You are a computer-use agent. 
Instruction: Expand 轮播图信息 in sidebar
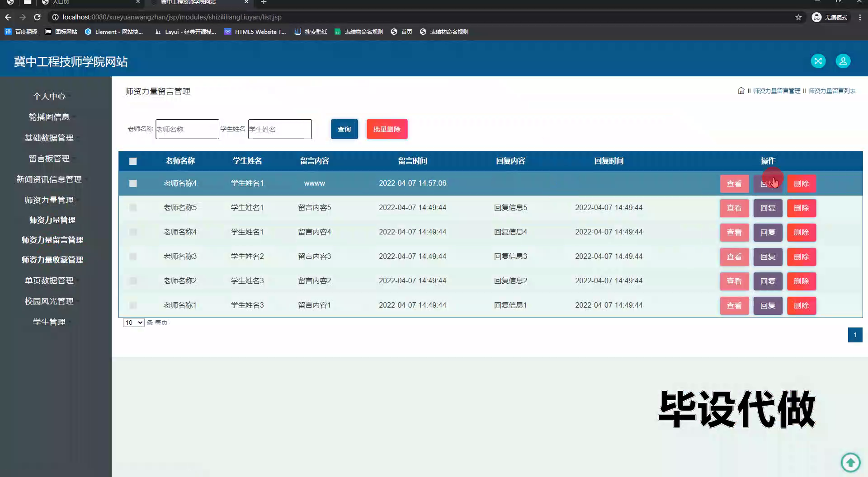tap(49, 117)
